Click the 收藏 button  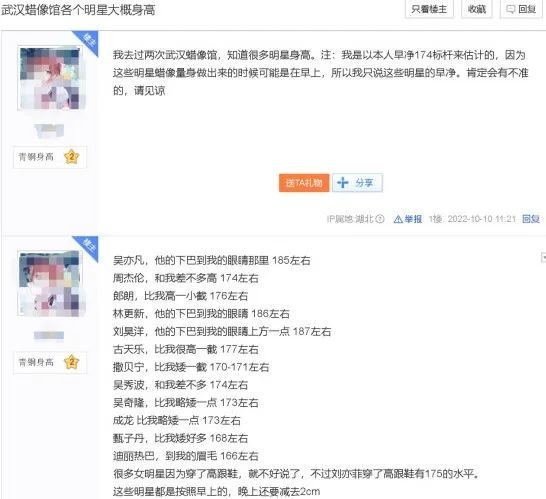[476, 9]
